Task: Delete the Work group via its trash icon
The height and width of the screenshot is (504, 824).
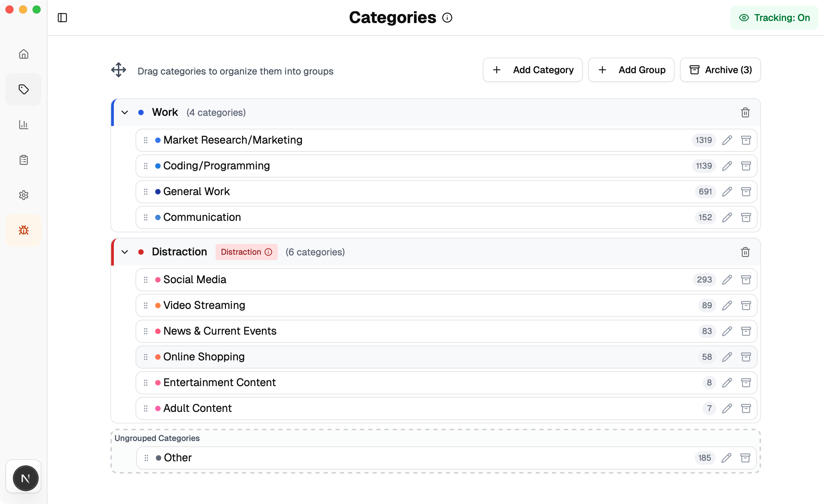Action: [745, 112]
